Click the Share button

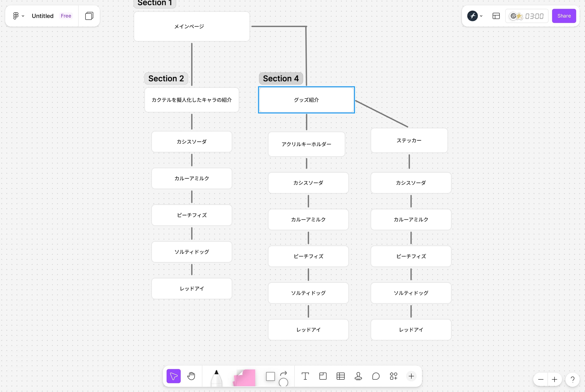click(564, 16)
